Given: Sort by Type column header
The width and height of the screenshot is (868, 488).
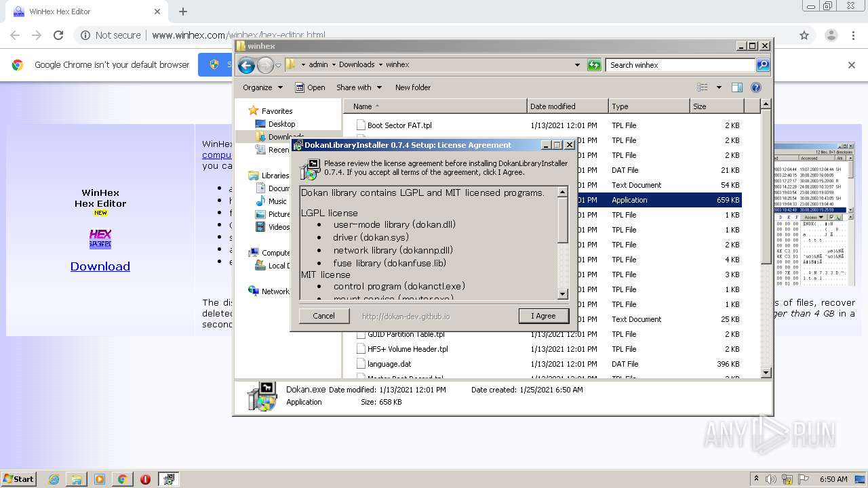Looking at the screenshot, I should [648, 106].
